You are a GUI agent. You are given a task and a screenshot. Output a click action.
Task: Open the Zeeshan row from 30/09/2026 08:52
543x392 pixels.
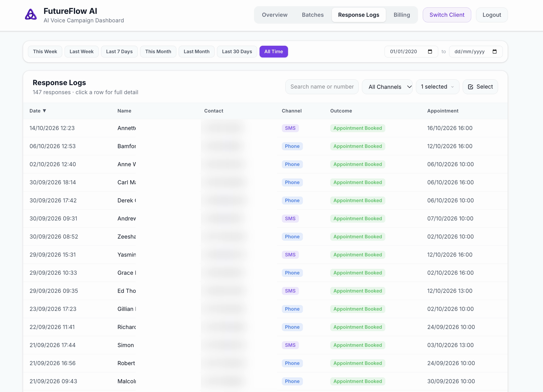(265, 237)
